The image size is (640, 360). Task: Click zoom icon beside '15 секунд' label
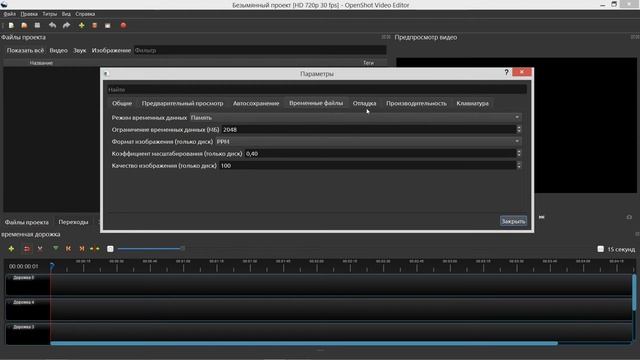tap(600, 249)
